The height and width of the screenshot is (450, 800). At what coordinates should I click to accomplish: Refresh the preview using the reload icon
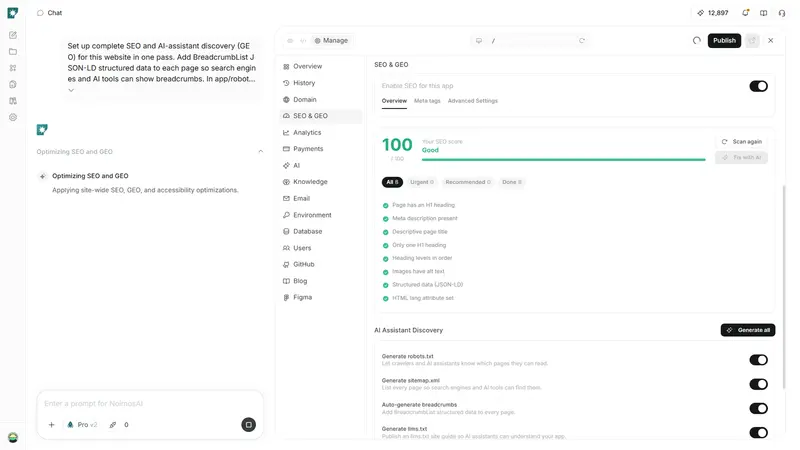(582, 41)
